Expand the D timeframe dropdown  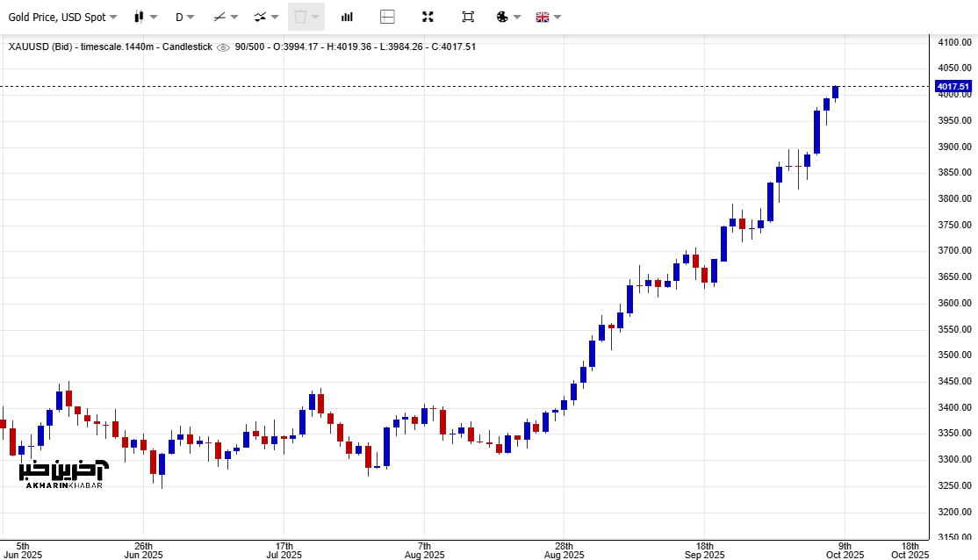[184, 17]
